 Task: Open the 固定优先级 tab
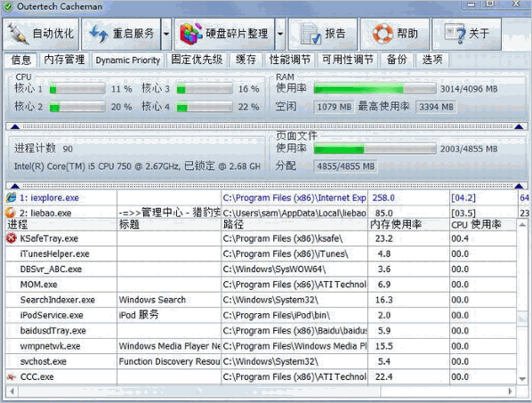197,60
